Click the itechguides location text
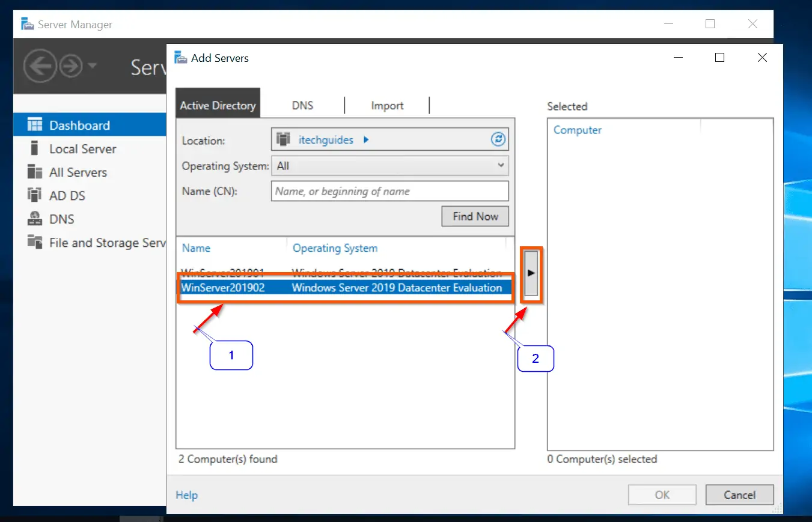This screenshot has height=522, width=812. pyautogui.click(x=327, y=140)
